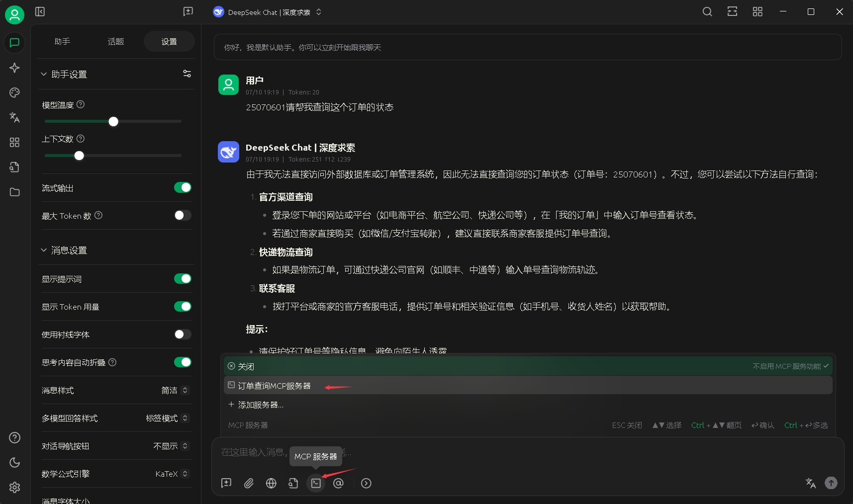Open the help documentation icon

pyautogui.click(x=14, y=437)
